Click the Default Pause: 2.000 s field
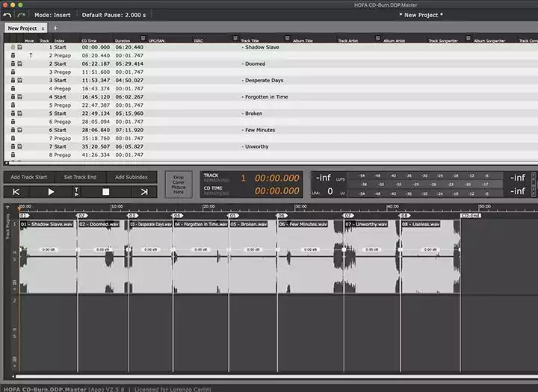 pos(114,15)
